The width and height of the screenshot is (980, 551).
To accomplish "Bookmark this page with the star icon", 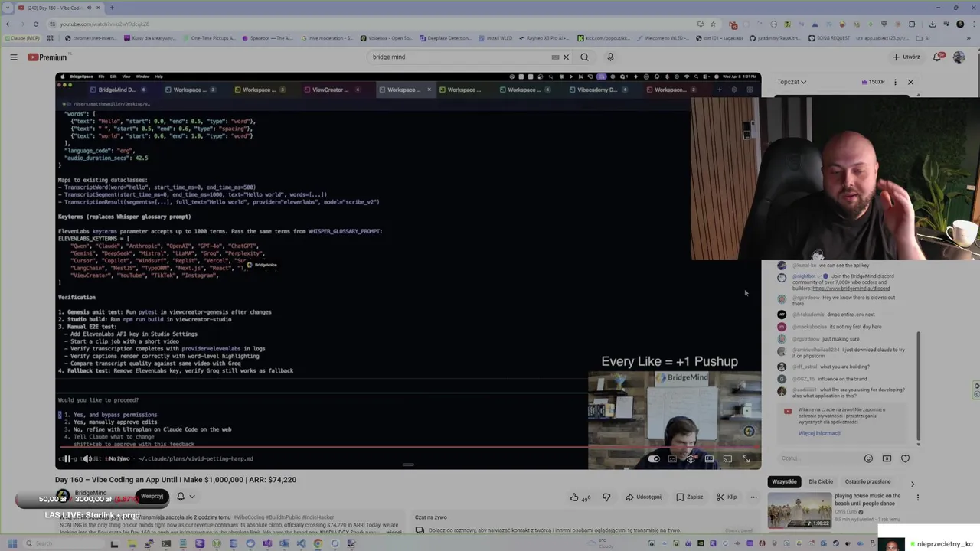I will pos(714,24).
